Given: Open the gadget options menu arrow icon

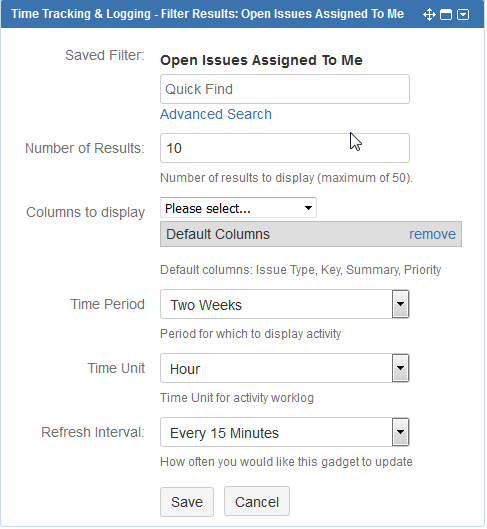Looking at the screenshot, I should tap(464, 15).
